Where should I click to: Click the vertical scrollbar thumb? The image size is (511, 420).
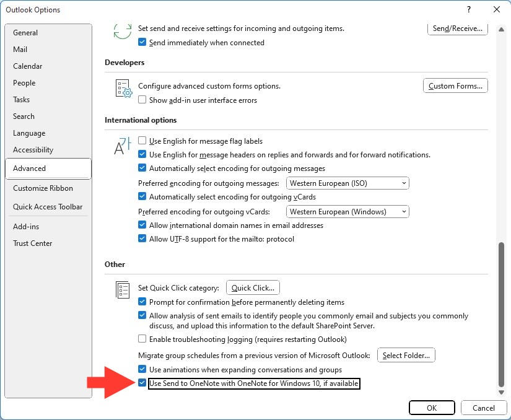coord(501,315)
